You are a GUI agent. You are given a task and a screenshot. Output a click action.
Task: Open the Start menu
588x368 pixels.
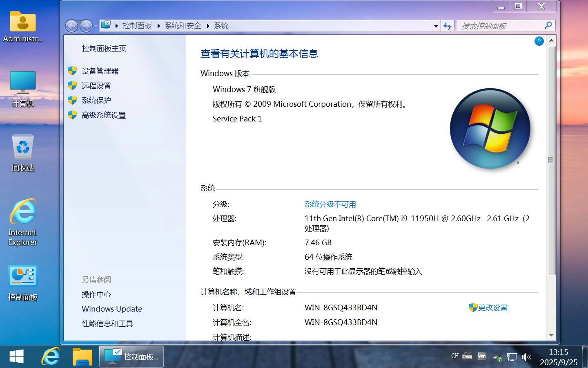click(x=16, y=356)
